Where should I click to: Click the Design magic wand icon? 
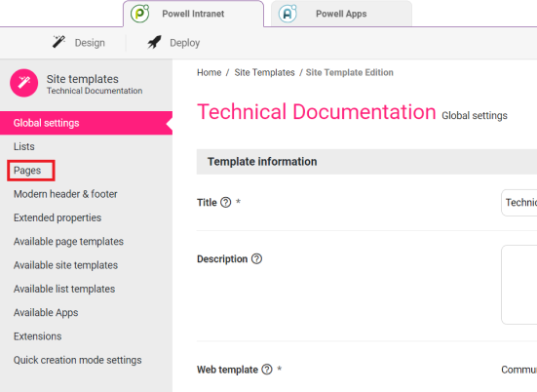[x=58, y=42]
